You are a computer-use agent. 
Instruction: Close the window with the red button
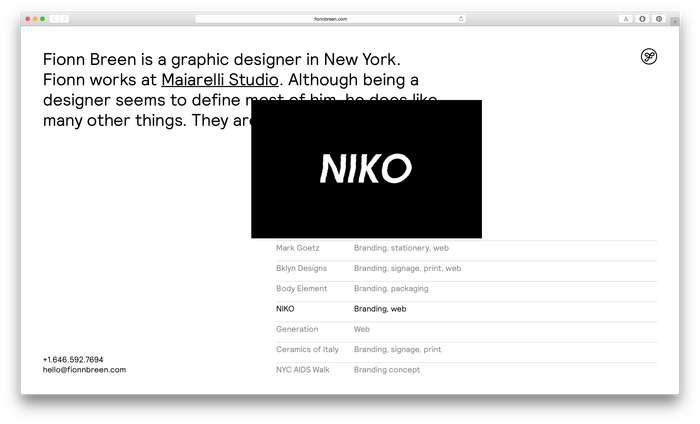[28, 19]
